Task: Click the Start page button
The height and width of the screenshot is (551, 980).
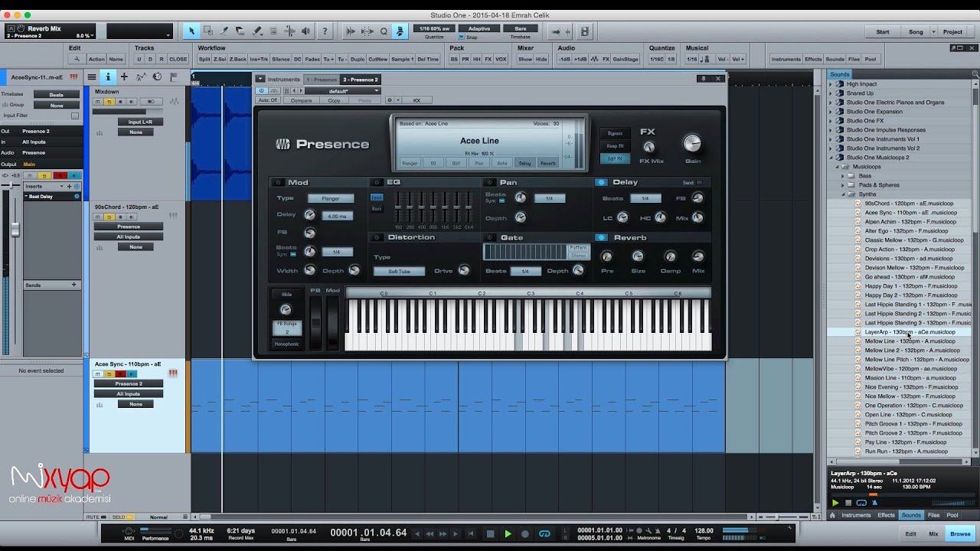Action: pyautogui.click(x=883, y=31)
